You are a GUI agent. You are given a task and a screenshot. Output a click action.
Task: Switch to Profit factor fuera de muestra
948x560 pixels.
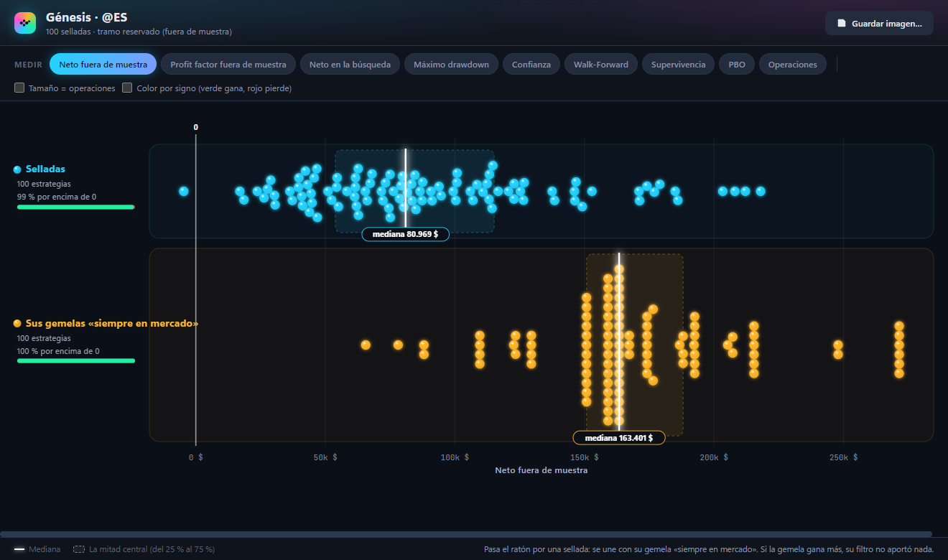(x=228, y=64)
